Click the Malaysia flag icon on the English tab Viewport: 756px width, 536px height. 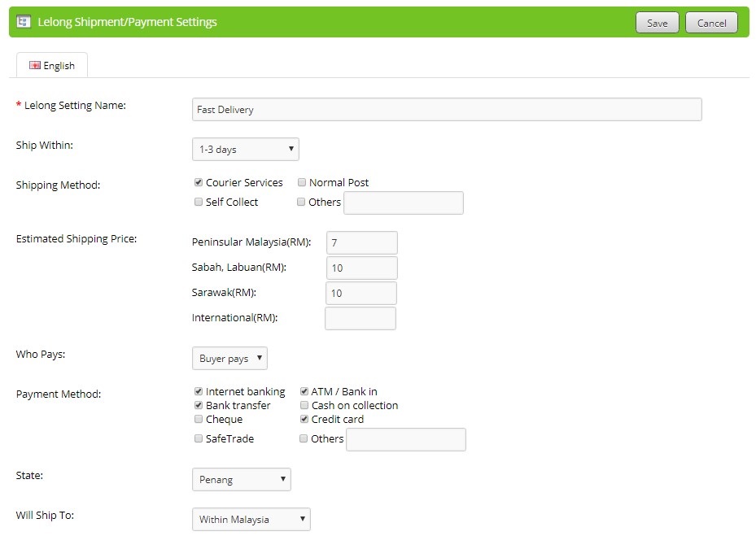[x=33, y=64]
